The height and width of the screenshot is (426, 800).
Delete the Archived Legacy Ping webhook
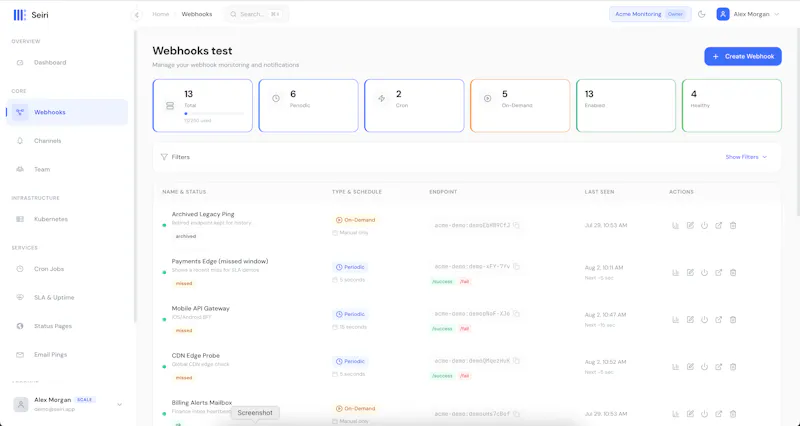tap(733, 225)
